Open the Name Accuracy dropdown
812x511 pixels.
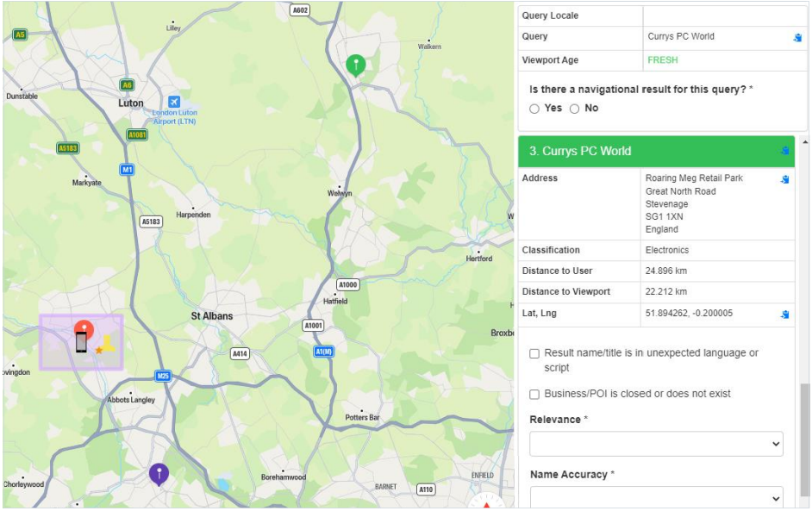click(x=656, y=497)
